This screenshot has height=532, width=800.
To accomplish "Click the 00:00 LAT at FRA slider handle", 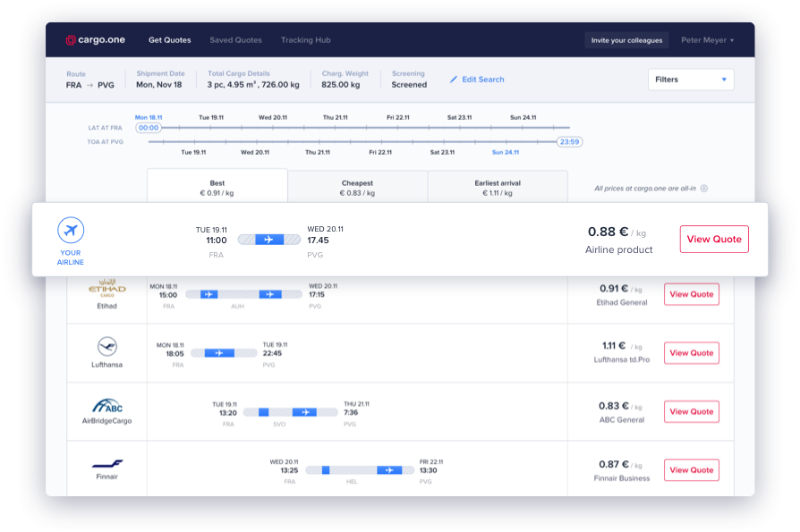I will [149, 128].
